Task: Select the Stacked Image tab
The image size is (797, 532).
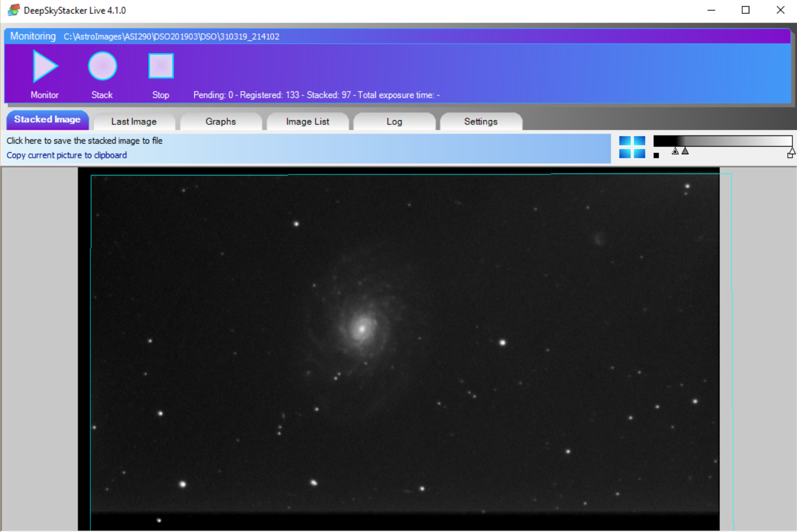Action: [47, 120]
